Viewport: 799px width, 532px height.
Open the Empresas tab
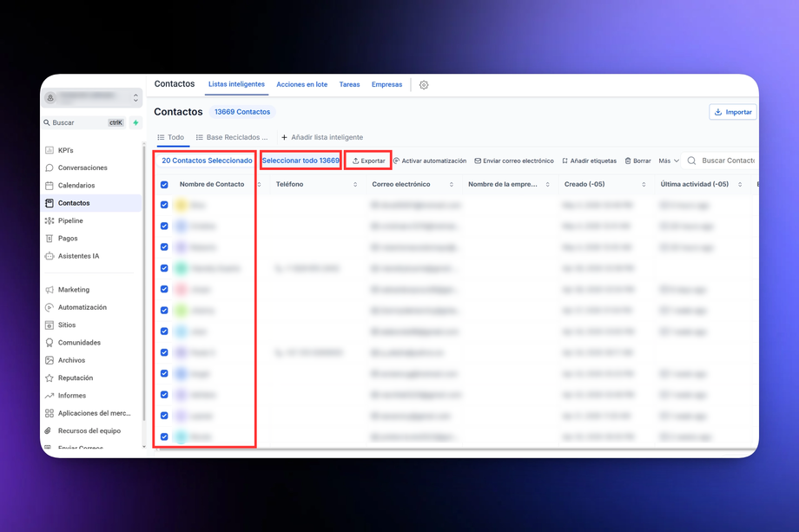tap(386, 84)
